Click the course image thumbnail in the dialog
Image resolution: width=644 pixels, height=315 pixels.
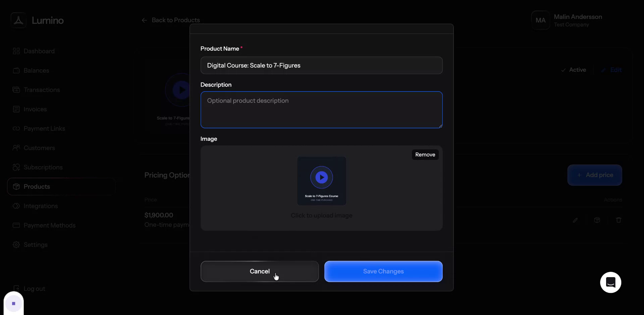(321, 181)
